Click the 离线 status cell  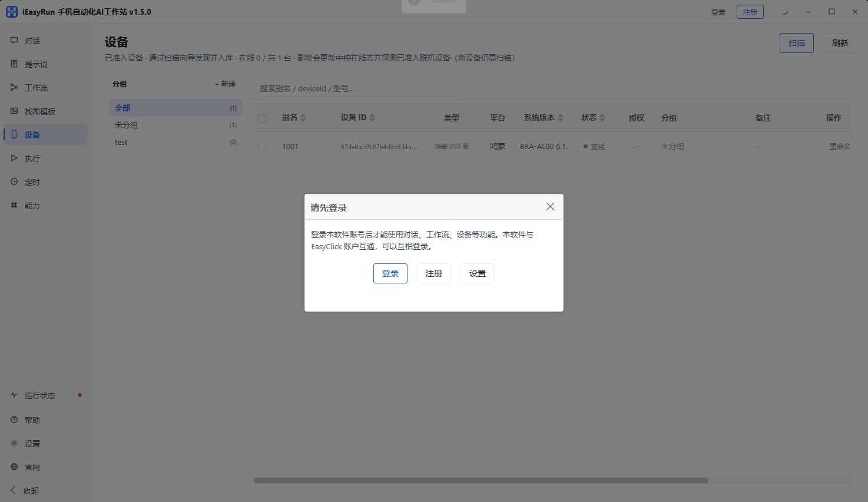click(594, 147)
